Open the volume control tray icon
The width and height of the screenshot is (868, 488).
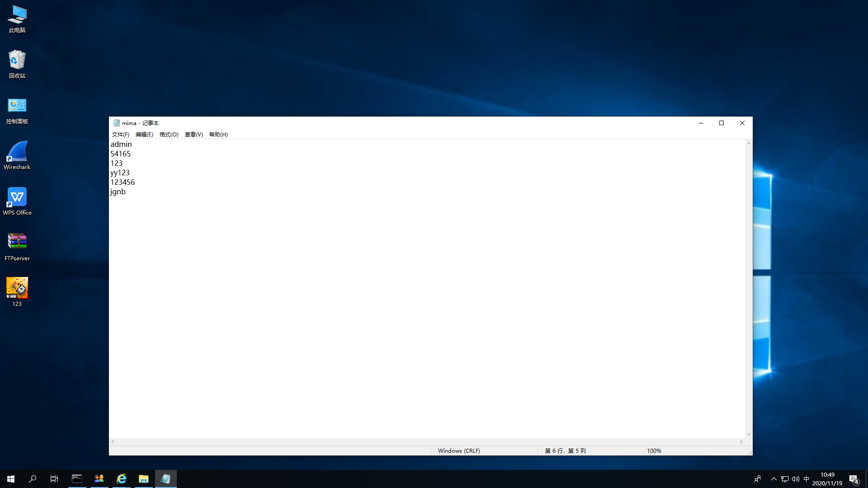pyautogui.click(x=795, y=479)
